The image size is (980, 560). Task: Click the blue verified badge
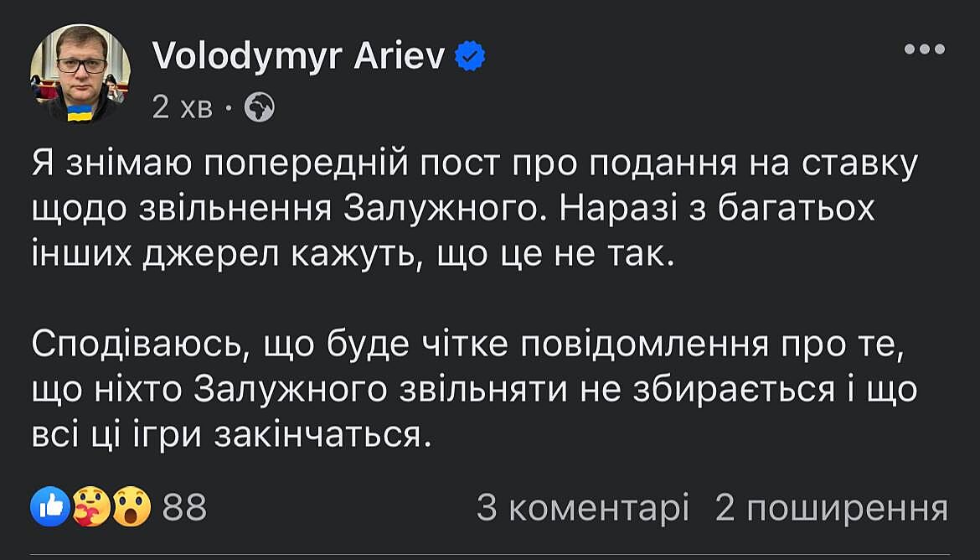[x=470, y=57]
